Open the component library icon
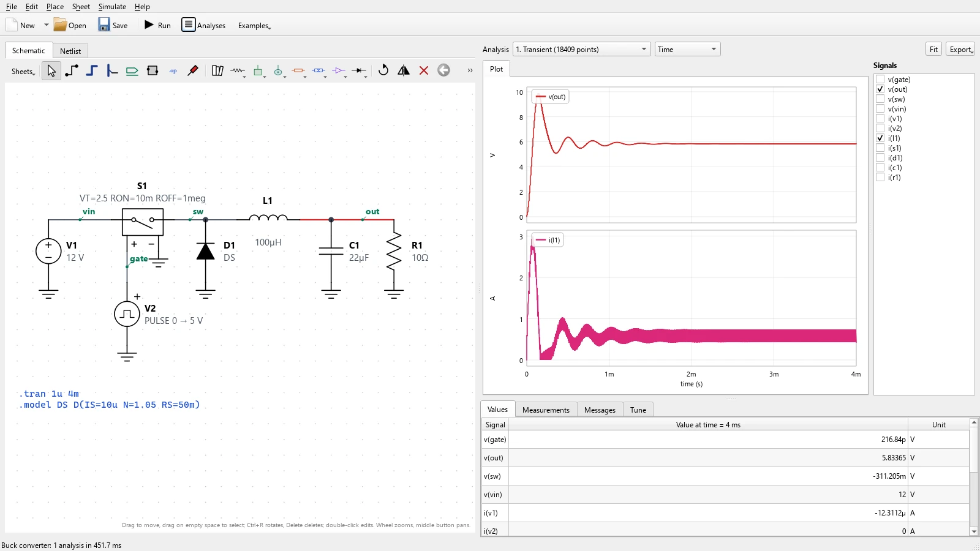Viewport: 980px width, 551px height. 217,71
